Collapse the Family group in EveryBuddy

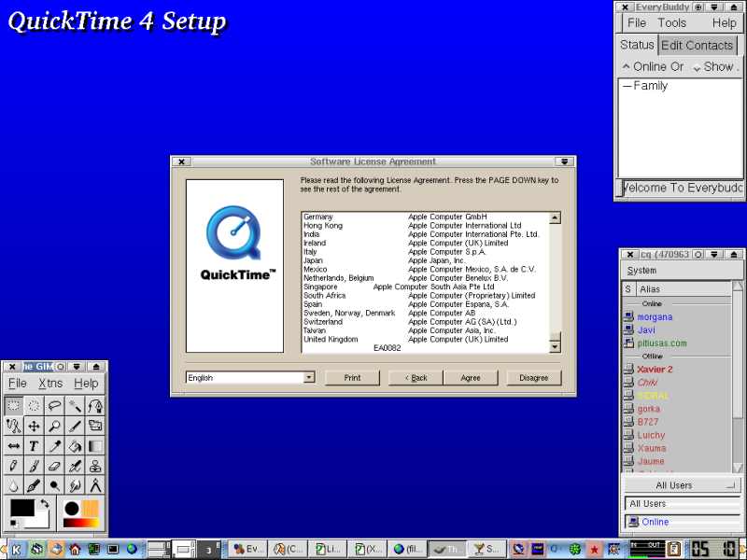tap(627, 86)
